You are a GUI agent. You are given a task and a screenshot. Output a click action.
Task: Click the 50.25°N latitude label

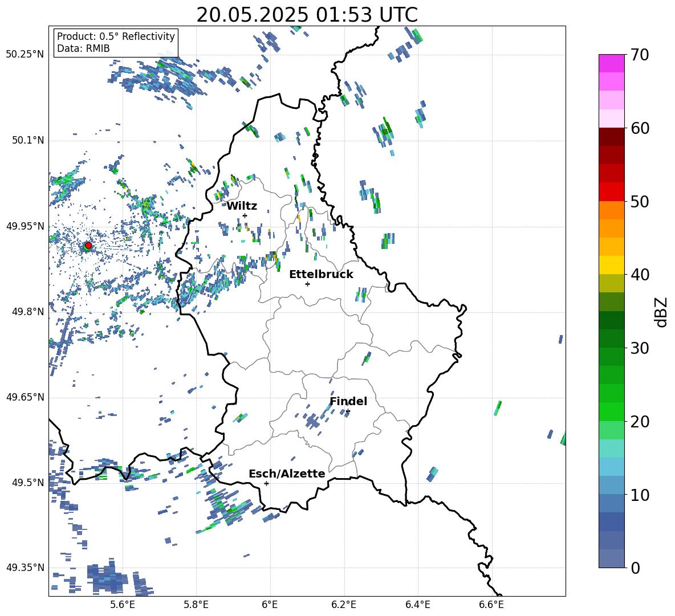click(25, 55)
